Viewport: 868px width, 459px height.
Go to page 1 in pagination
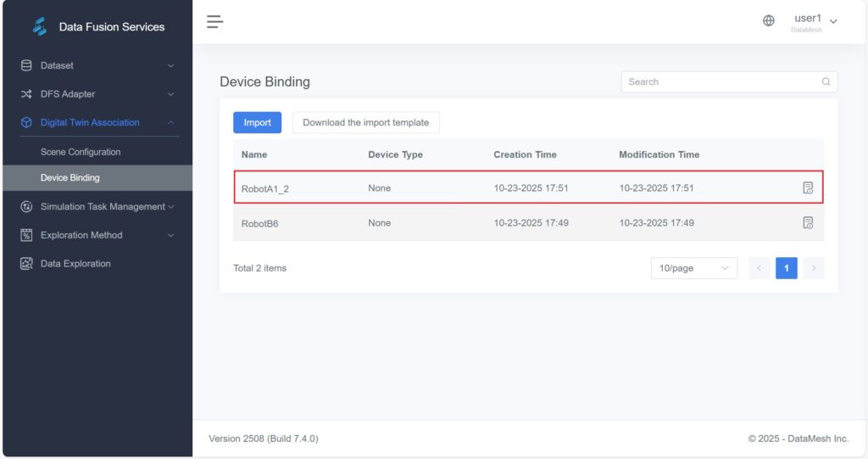pos(786,268)
